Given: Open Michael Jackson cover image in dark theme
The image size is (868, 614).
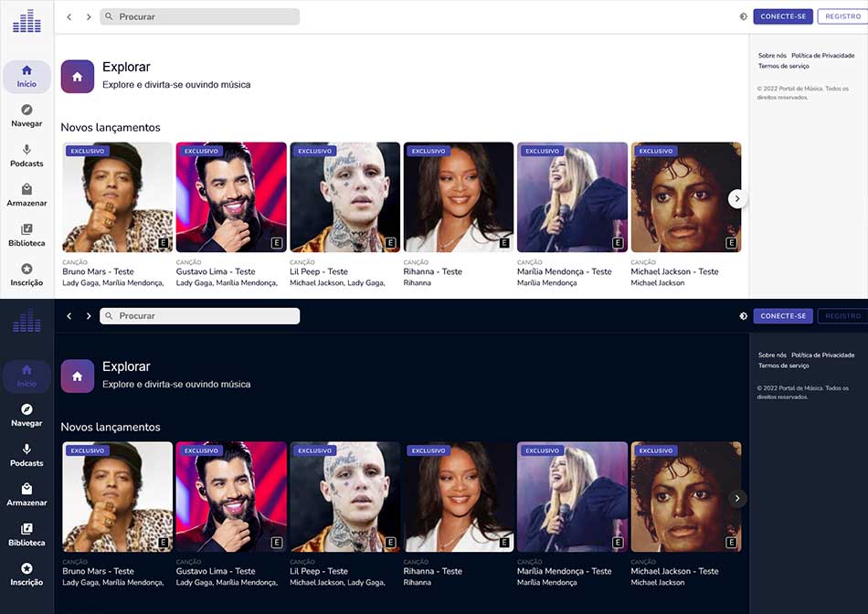Looking at the screenshot, I should pos(686,497).
